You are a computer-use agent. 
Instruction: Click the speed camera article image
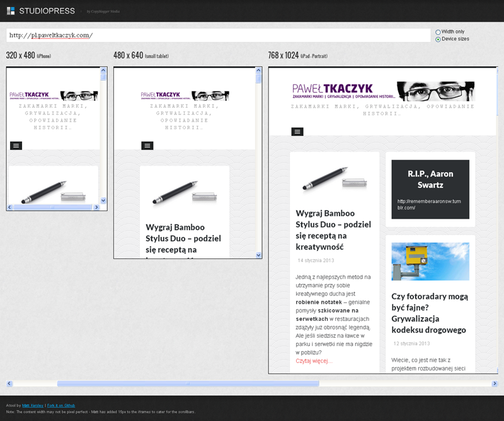430,262
